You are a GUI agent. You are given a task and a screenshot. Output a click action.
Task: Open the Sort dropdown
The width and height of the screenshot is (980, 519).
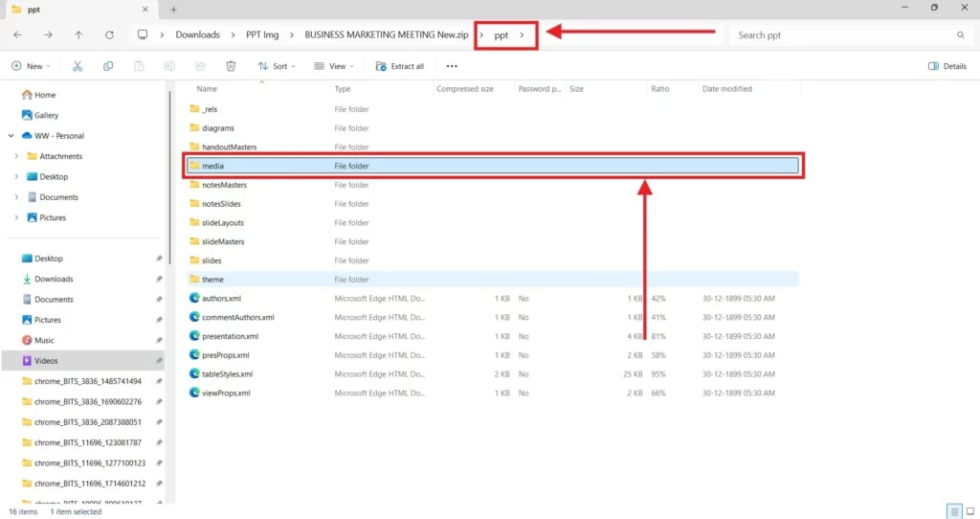277,66
